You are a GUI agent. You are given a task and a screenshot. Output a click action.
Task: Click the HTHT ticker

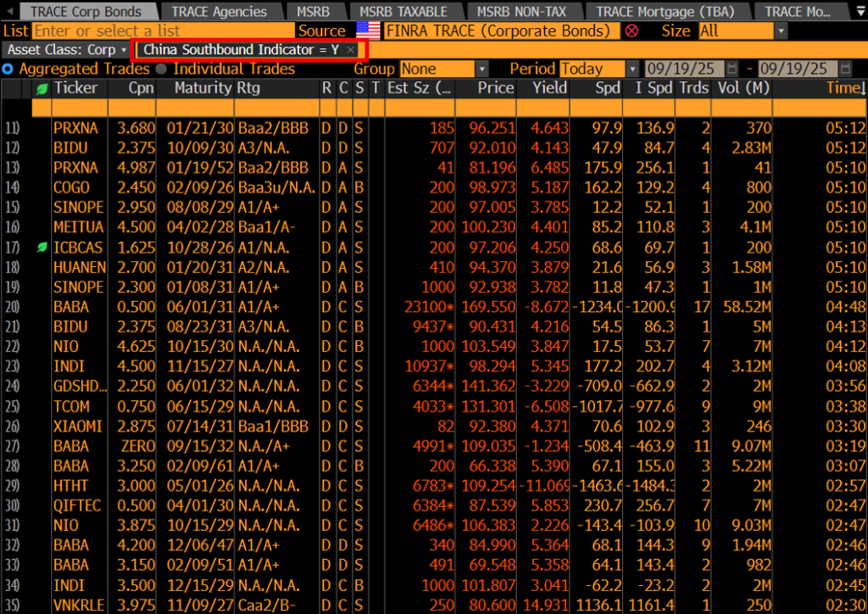70,486
